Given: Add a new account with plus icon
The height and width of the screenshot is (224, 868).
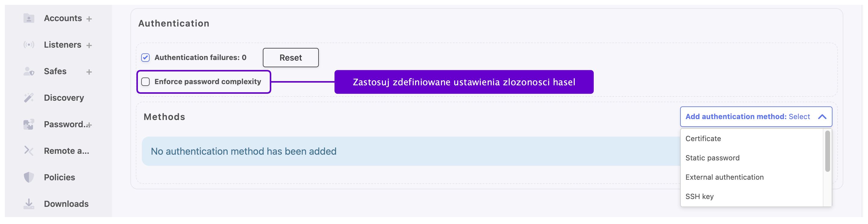Looking at the screenshot, I should click(89, 19).
